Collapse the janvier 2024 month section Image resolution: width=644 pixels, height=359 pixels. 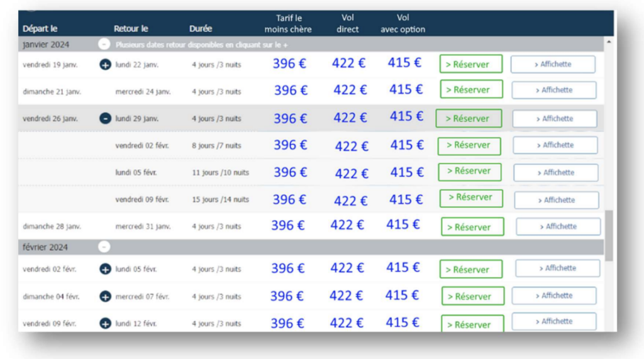click(104, 45)
